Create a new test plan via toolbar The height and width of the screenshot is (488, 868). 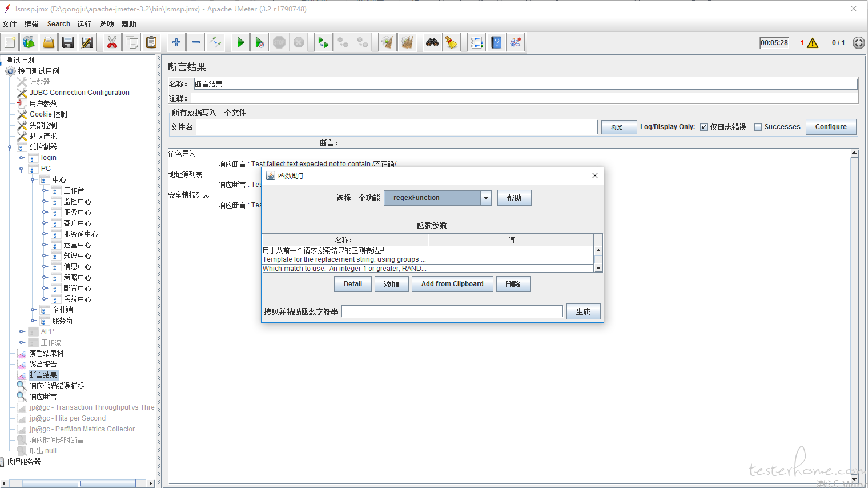tap(10, 42)
